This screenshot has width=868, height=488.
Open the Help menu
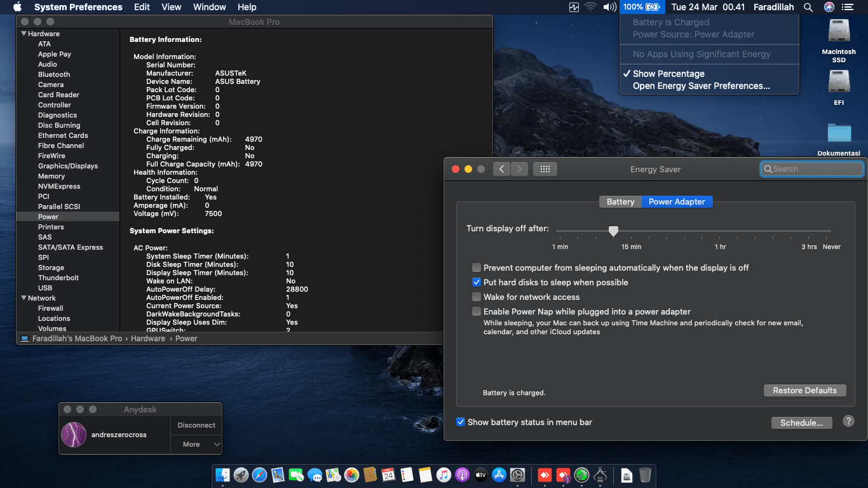pos(247,7)
